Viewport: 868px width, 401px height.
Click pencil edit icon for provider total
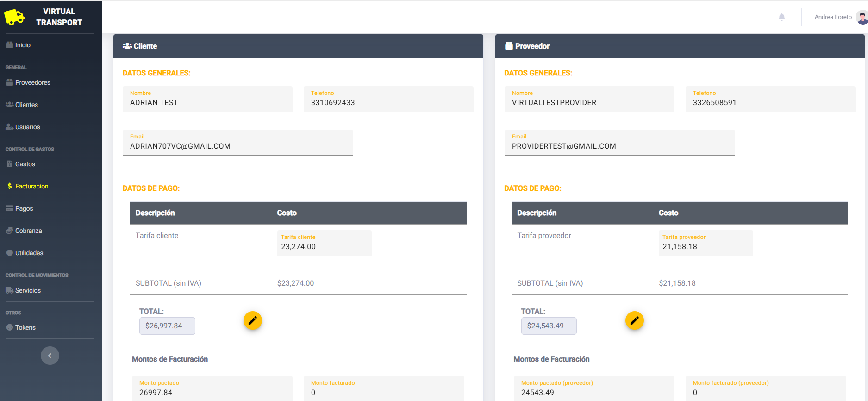point(634,320)
